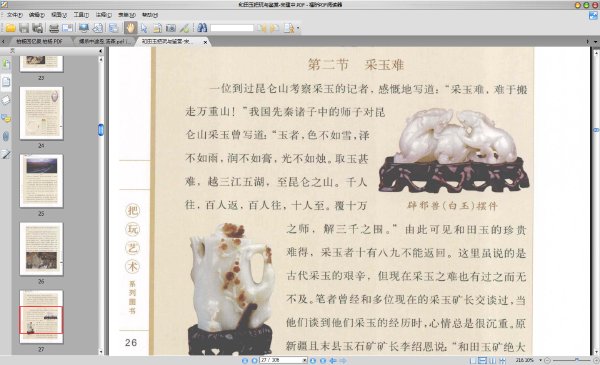This screenshot has height=365, width=600.
Task: Go to the last page button
Action: pos(323,360)
